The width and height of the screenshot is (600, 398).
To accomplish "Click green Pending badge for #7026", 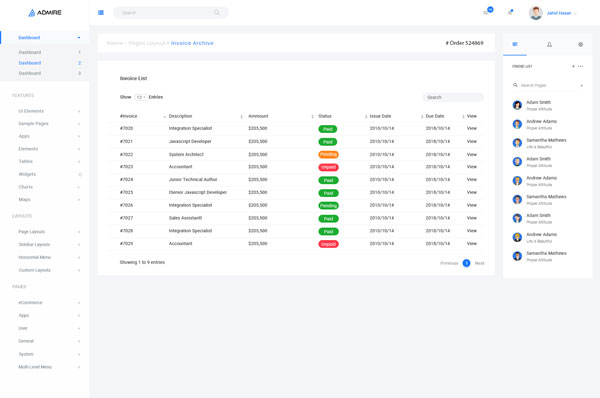I will 328,206.
